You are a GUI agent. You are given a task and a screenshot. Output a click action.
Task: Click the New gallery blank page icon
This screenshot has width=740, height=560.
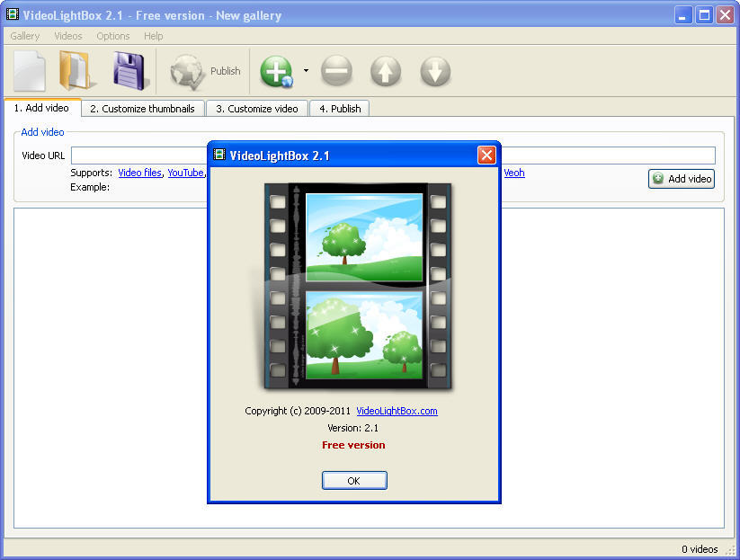pos(30,71)
